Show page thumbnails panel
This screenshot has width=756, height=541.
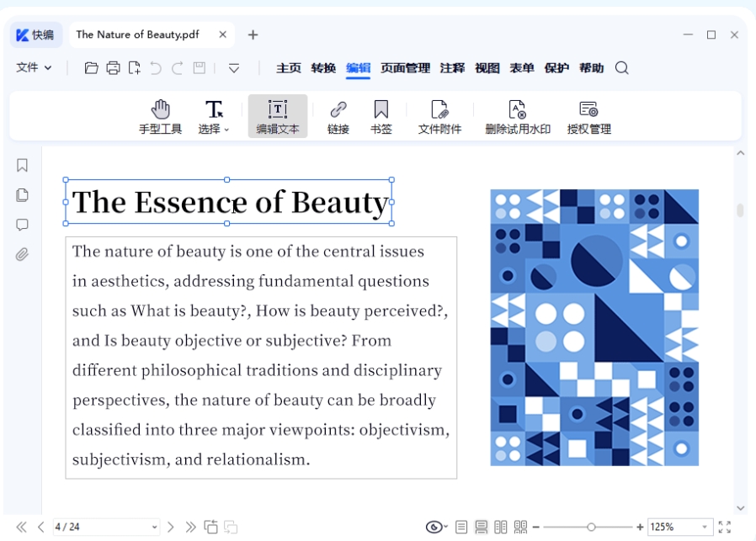[22, 195]
